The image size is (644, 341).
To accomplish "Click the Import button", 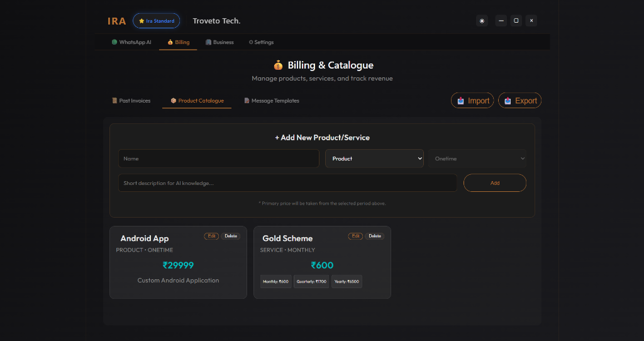I will tap(472, 101).
